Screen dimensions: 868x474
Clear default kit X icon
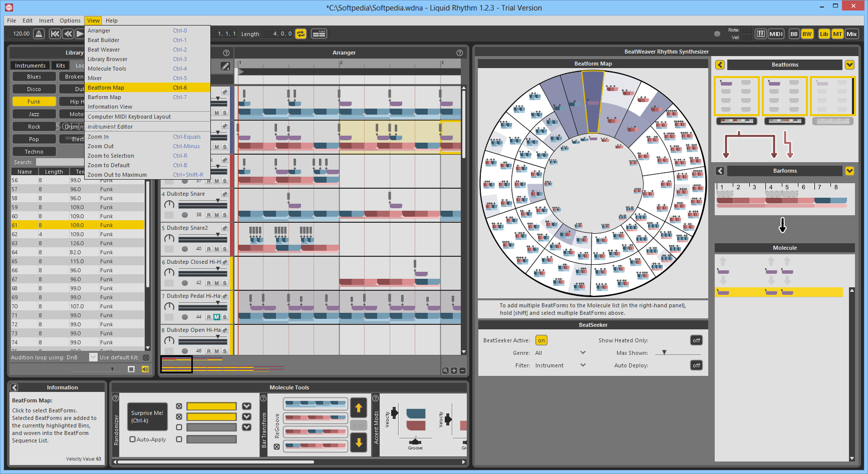coord(146,357)
